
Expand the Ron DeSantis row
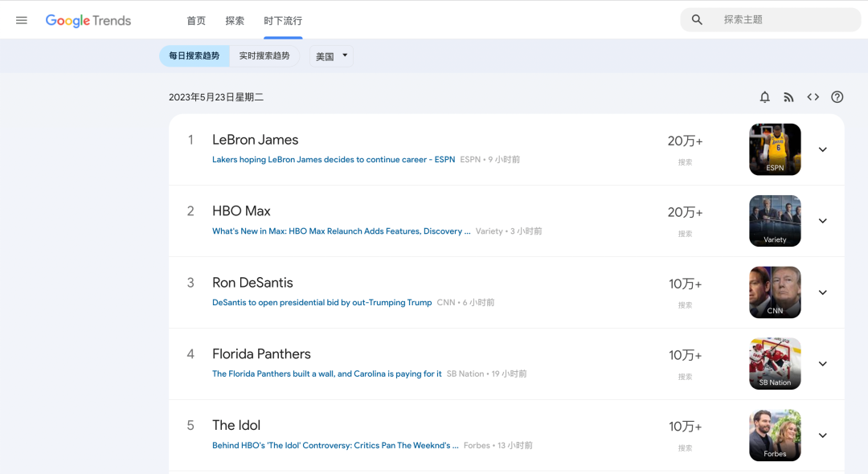(823, 292)
